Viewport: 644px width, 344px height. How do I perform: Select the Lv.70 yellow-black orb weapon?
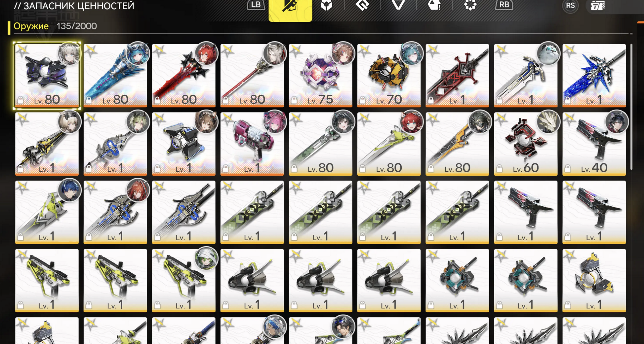coord(389,75)
